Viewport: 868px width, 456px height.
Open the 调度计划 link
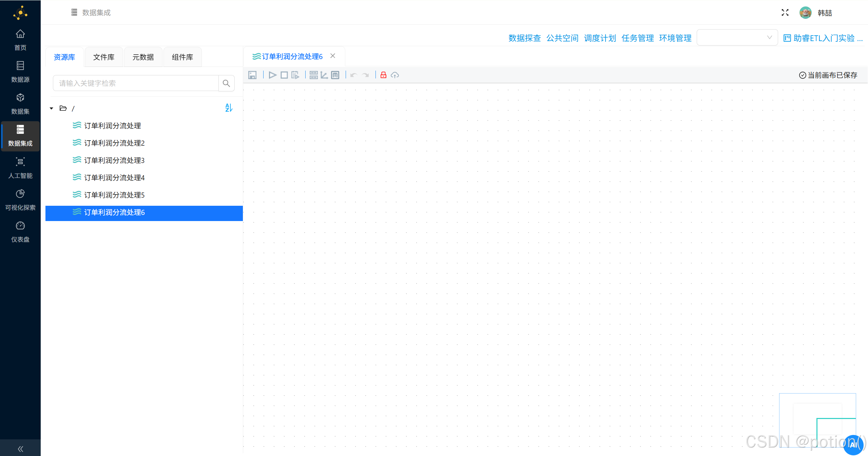tap(600, 38)
